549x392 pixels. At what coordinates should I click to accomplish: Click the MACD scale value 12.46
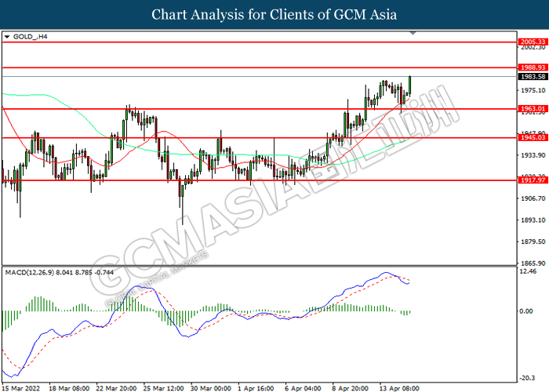[x=529, y=271]
